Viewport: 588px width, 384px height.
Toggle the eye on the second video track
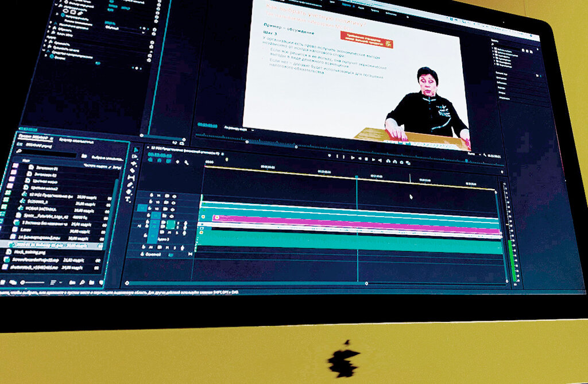pyautogui.click(x=173, y=203)
